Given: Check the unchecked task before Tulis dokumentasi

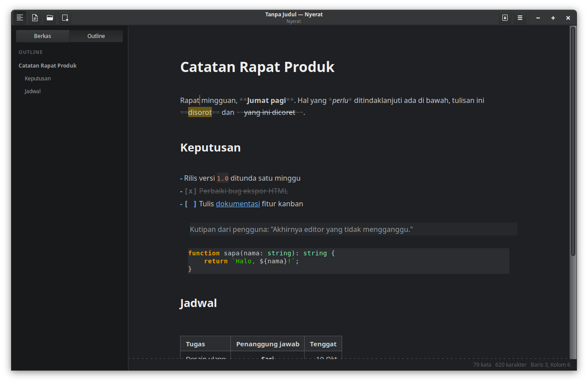Looking at the screenshot, I should 190,204.
